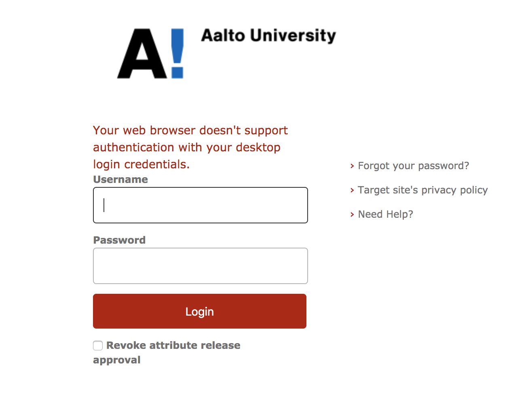Click the Username field label

pos(120,179)
